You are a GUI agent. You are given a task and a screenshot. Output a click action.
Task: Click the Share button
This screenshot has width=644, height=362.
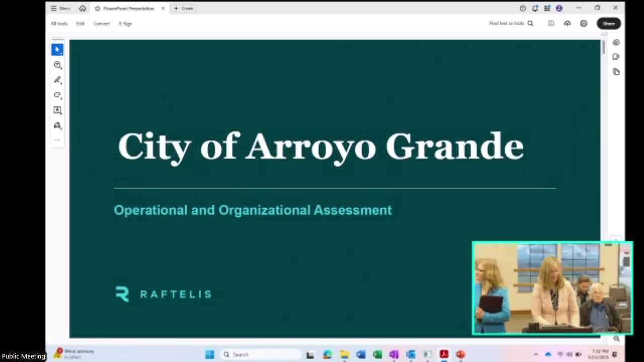[609, 23]
